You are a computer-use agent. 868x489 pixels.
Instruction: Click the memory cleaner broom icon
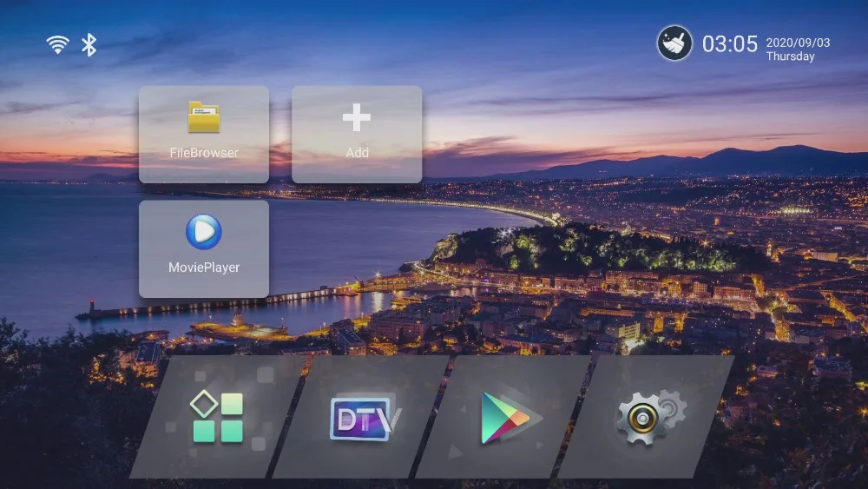click(x=674, y=43)
